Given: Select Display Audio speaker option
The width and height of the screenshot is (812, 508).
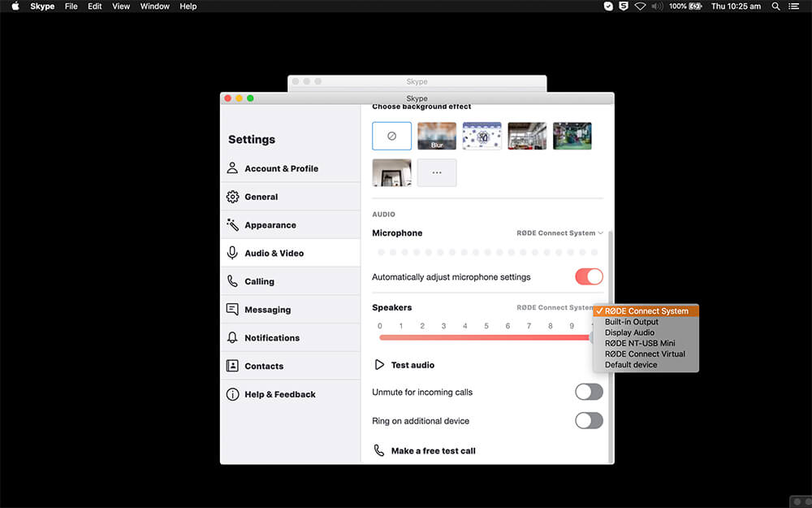Looking at the screenshot, I should point(646,332).
